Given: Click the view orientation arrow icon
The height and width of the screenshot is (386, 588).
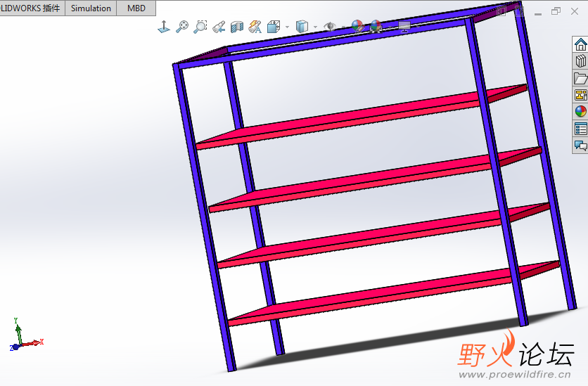Looking at the screenshot, I should pyautogui.click(x=164, y=27).
